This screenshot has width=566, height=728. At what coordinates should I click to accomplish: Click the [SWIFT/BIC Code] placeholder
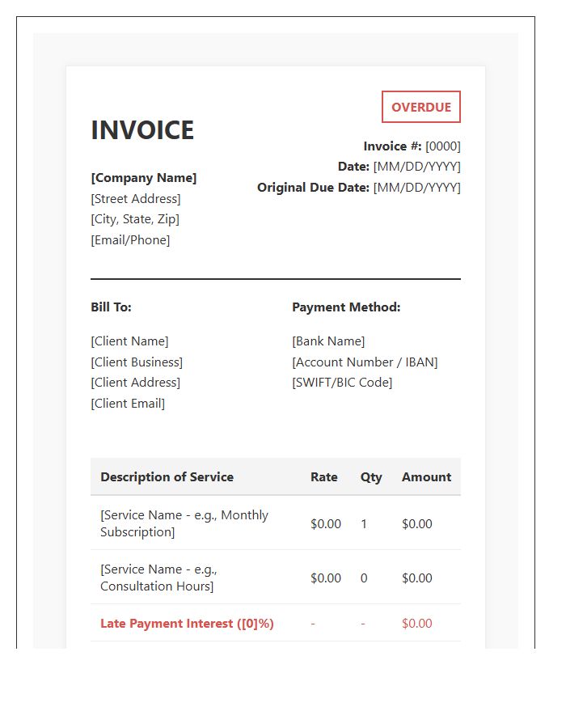(x=342, y=383)
